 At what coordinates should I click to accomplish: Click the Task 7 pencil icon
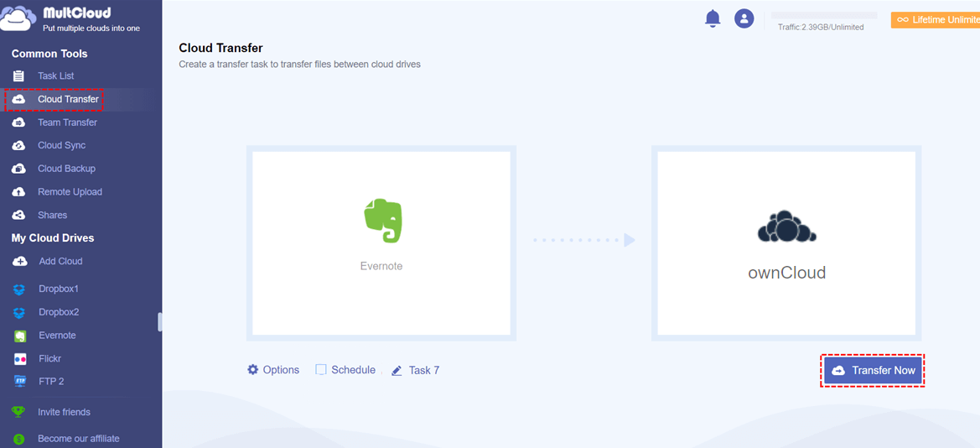[x=397, y=371]
